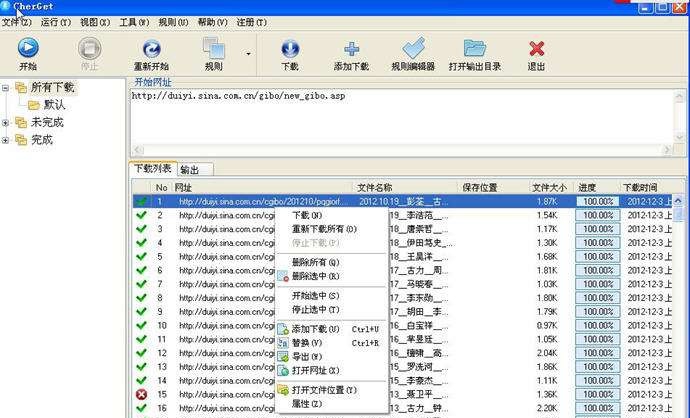The width and height of the screenshot is (690, 418).
Task: Select the 默认 folder in tree
Action: [x=54, y=105]
